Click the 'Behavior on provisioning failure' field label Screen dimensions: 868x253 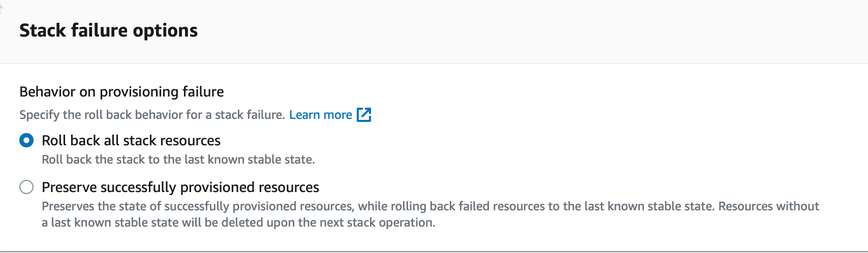pos(121,92)
